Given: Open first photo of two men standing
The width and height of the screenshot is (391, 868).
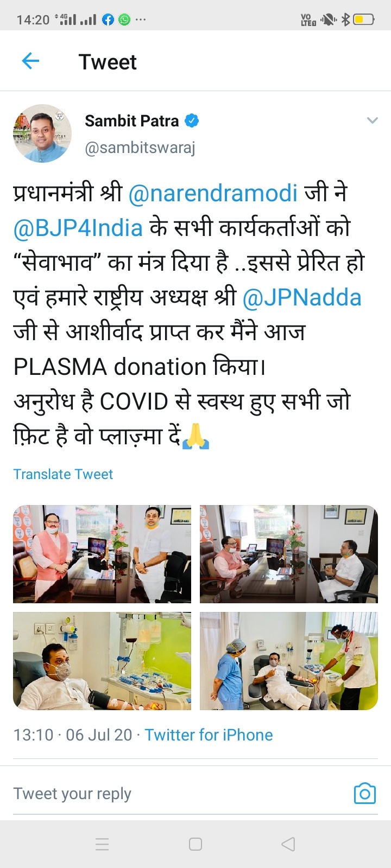Looking at the screenshot, I should [102, 554].
